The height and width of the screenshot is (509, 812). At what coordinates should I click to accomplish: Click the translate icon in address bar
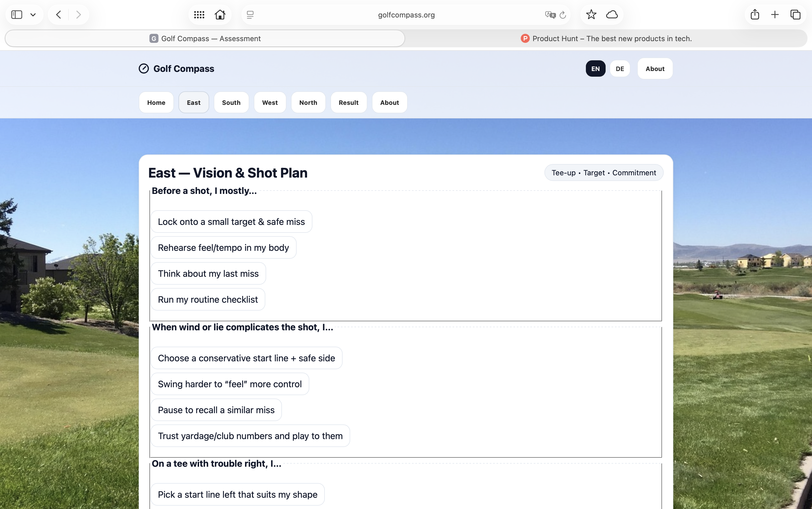pyautogui.click(x=550, y=15)
